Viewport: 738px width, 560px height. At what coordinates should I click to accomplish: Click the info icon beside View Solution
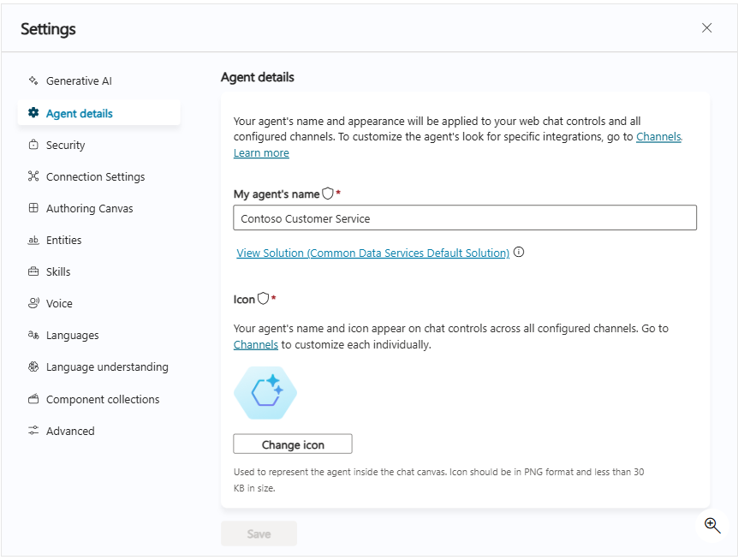pos(518,253)
